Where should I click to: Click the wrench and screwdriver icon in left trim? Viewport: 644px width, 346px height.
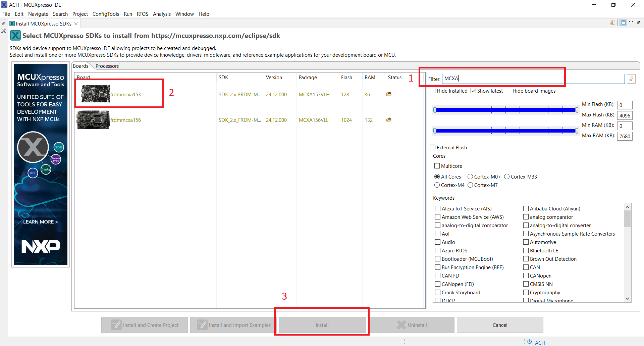[x=4, y=31]
